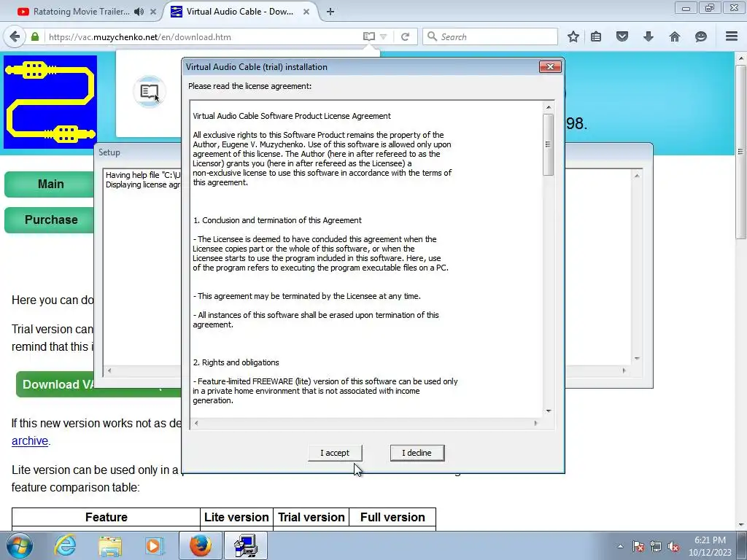Follow the archive link
The image size is (747, 560).
(29, 441)
